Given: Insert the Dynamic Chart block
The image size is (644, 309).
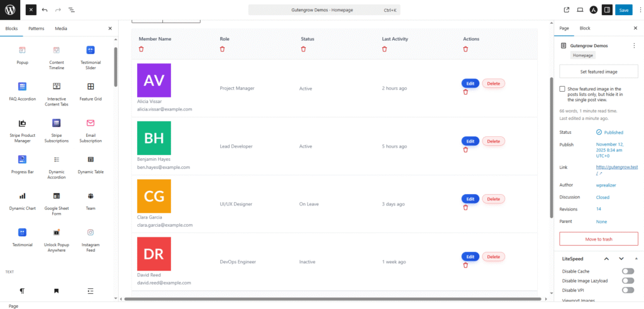Looking at the screenshot, I should pyautogui.click(x=22, y=202).
